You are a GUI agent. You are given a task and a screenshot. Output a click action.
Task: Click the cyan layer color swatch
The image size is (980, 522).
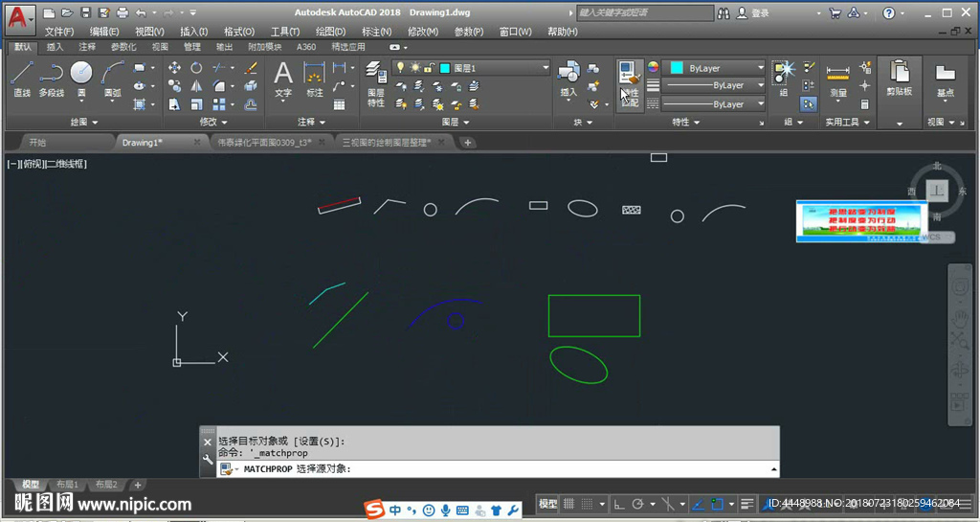[x=445, y=67]
